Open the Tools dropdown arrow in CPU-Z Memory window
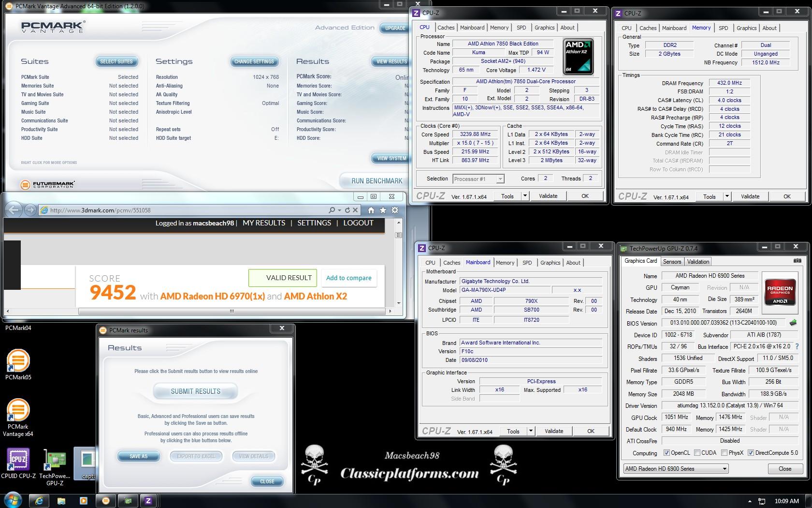 727,196
